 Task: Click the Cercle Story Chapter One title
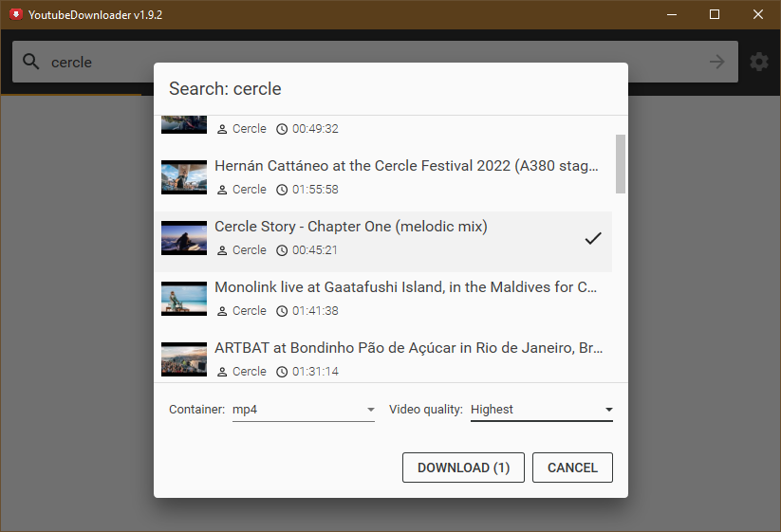pyautogui.click(x=351, y=227)
